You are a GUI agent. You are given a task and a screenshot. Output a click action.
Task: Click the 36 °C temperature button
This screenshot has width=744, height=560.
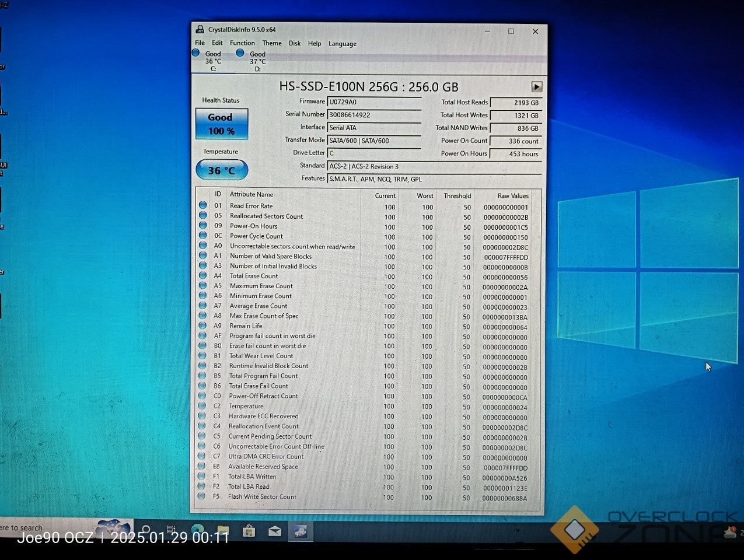222,170
